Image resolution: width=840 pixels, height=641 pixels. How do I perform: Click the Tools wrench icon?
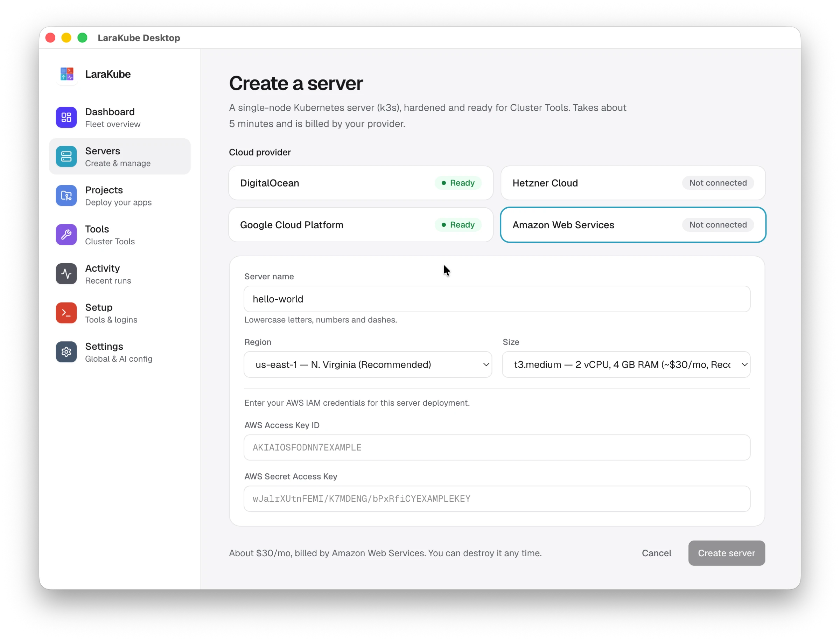pyautogui.click(x=66, y=235)
